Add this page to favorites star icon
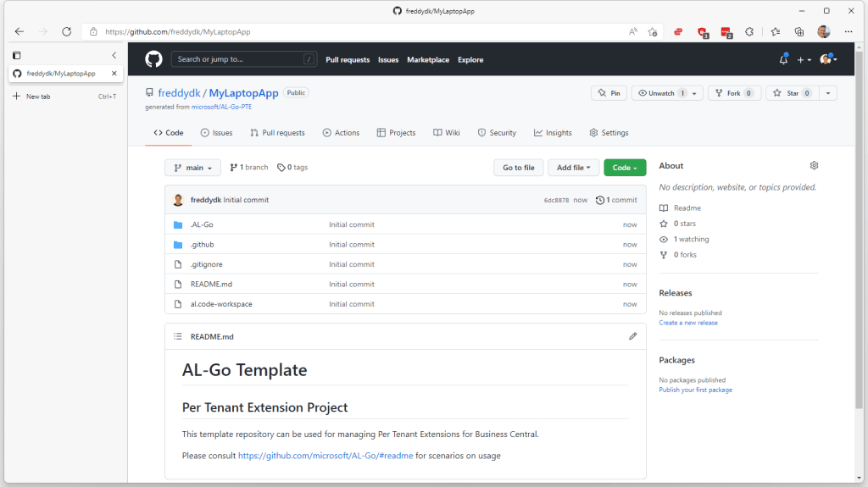The width and height of the screenshot is (868, 487). (653, 31)
